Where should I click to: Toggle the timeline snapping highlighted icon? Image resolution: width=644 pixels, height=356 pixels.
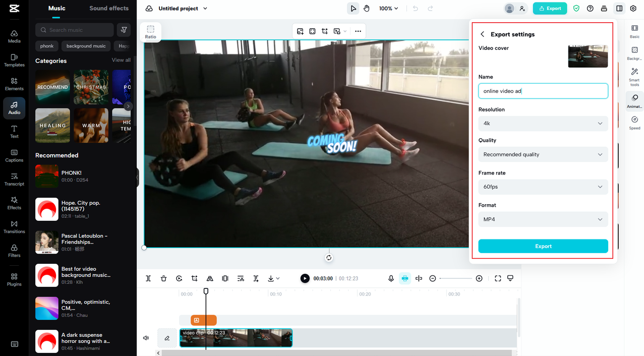[x=404, y=278]
